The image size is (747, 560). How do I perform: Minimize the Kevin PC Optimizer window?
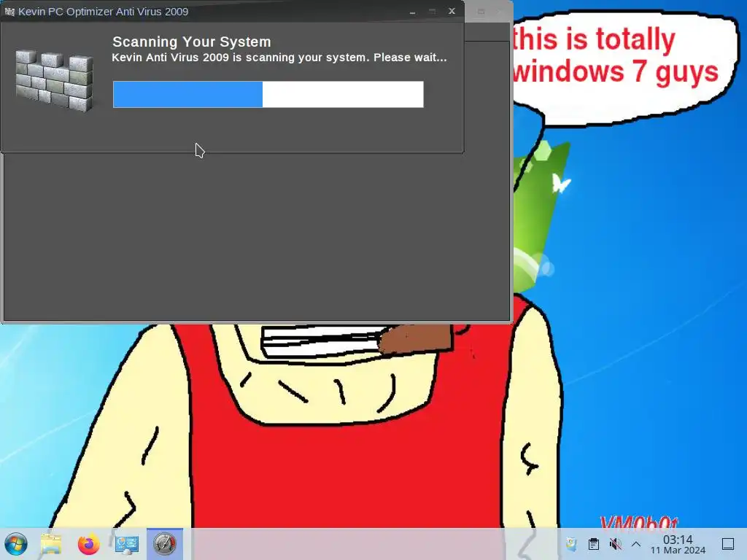coord(413,12)
